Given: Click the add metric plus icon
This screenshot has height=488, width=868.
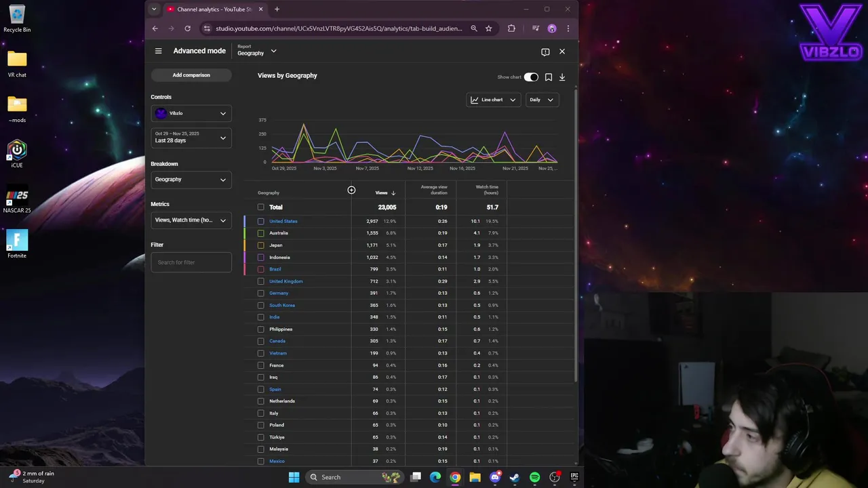Looking at the screenshot, I should click(351, 190).
